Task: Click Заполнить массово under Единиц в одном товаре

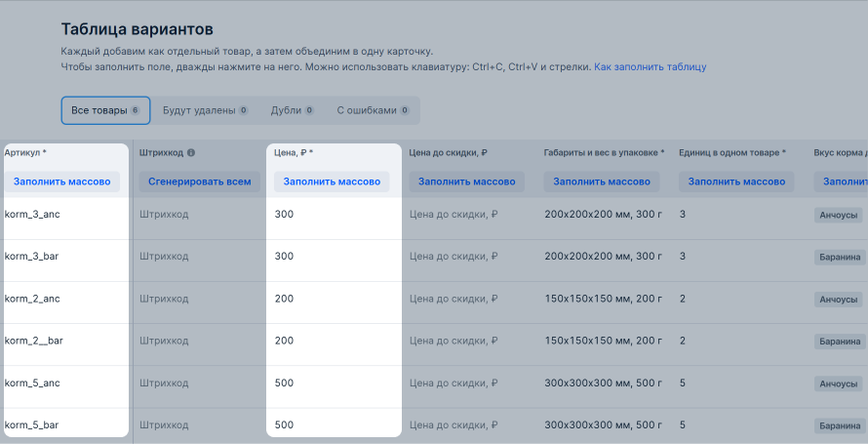Action: click(x=736, y=182)
